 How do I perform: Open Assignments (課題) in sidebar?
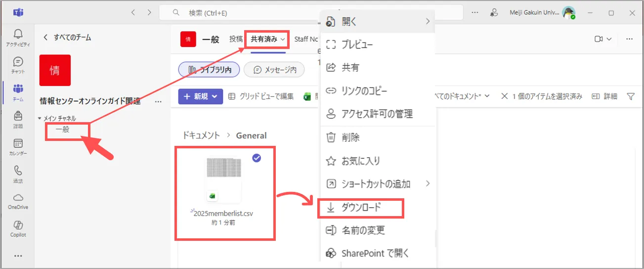tap(18, 119)
